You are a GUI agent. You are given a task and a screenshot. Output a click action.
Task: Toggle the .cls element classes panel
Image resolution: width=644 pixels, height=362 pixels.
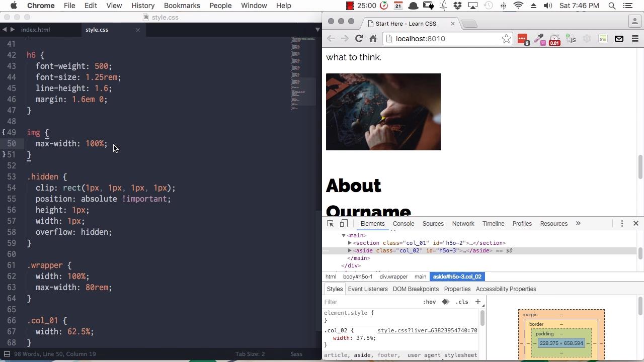(x=462, y=302)
